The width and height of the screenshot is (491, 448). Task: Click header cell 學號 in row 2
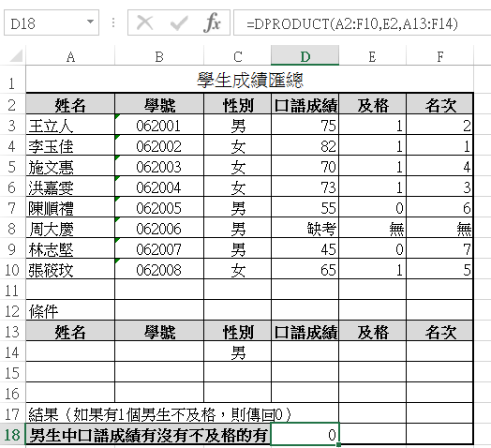[x=159, y=105]
